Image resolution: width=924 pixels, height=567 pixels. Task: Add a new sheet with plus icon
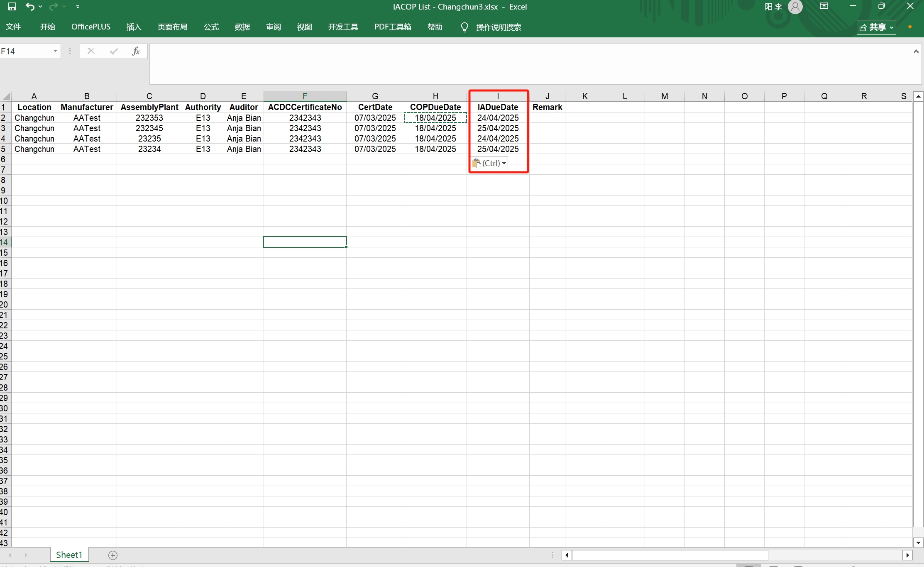(113, 555)
